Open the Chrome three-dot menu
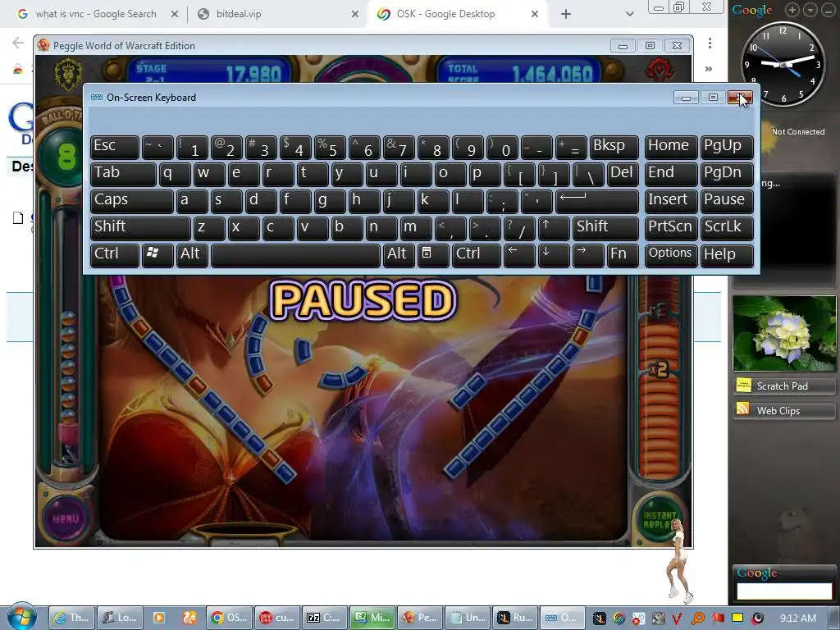 tap(710, 43)
